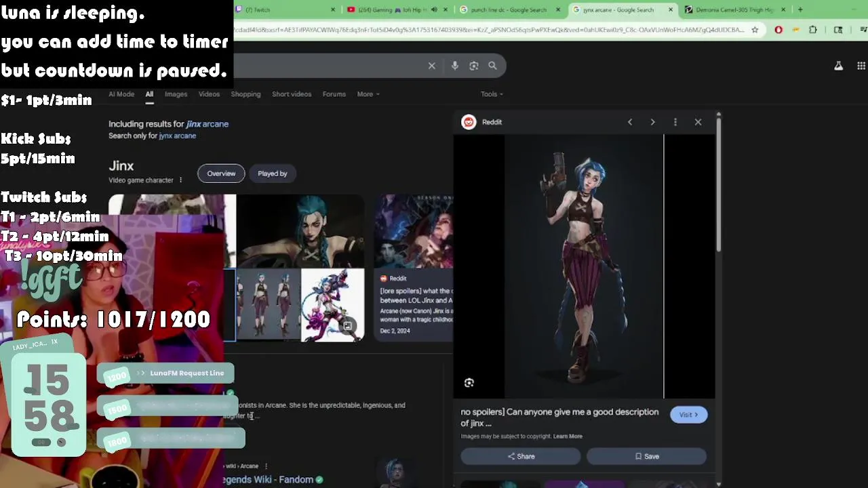The height and width of the screenshot is (488, 868).
Task: Open more options beside wiki › Arcane
Action: pyautogui.click(x=266, y=466)
